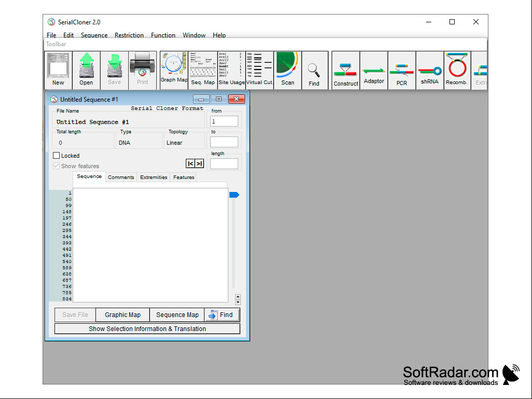Maximize the SerialCloner 2.0 main window

pos(452,22)
